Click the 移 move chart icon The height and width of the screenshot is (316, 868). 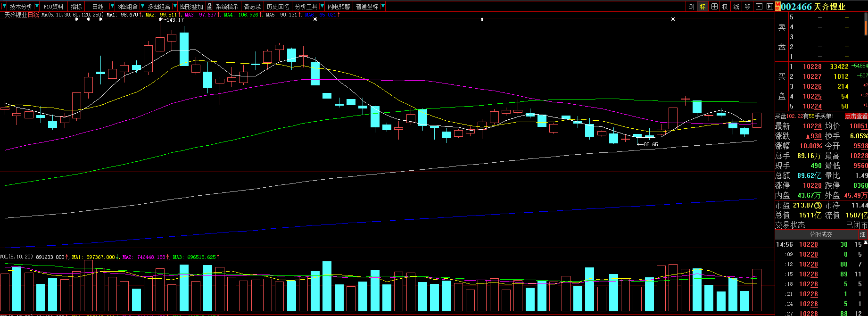pos(747,7)
